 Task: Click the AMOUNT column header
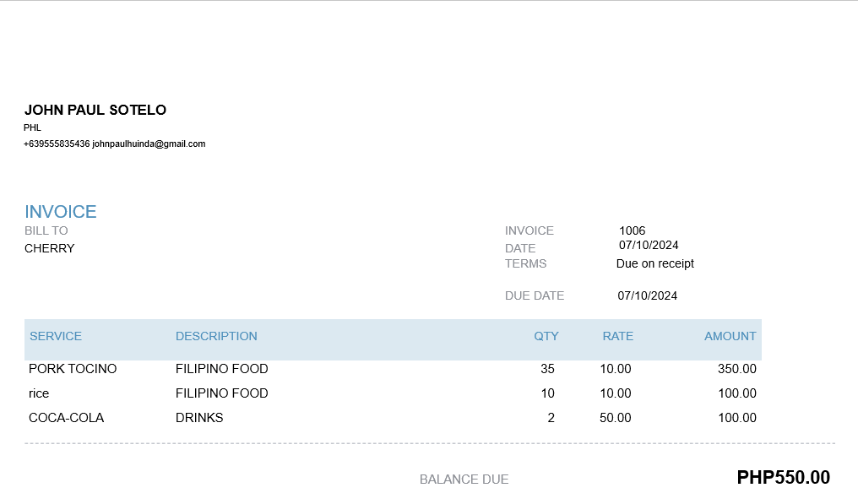(730, 336)
